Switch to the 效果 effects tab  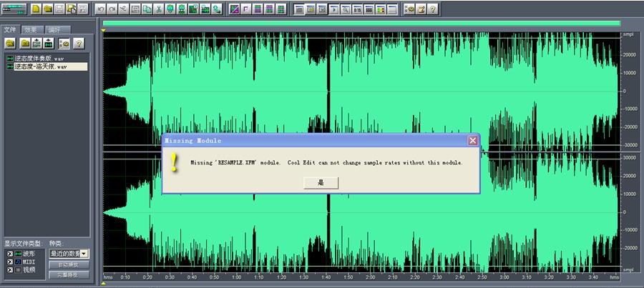[x=32, y=29]
